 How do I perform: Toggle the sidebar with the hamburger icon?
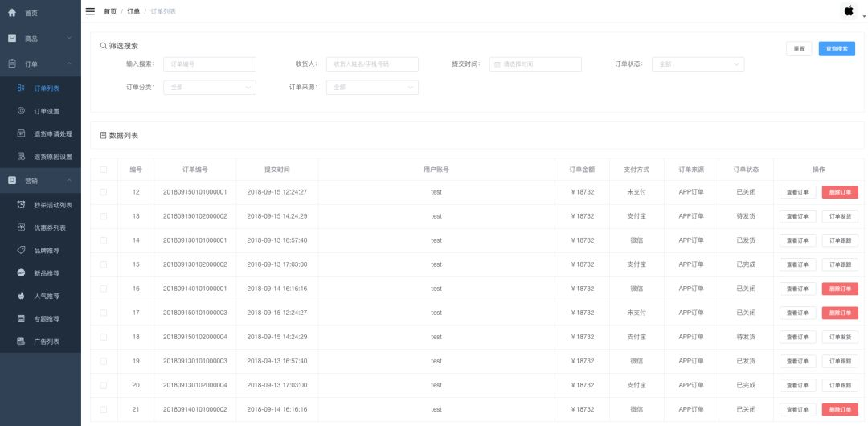pos(90,11)
